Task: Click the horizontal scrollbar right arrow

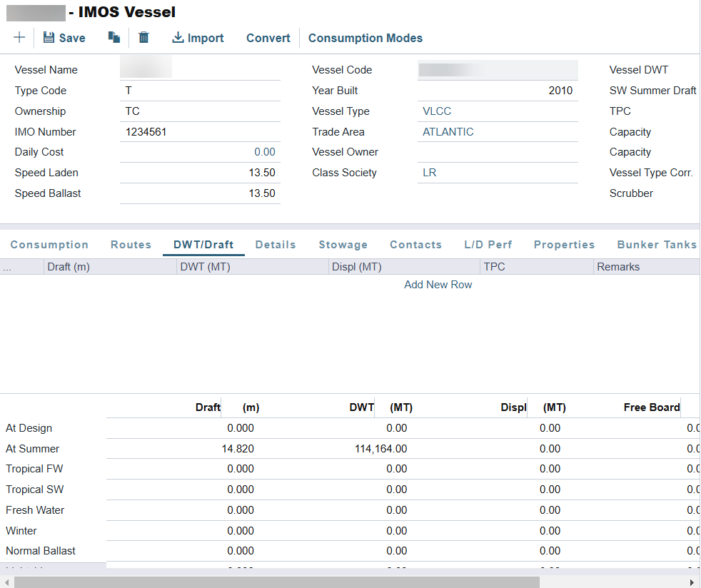Action: [691, 582]
